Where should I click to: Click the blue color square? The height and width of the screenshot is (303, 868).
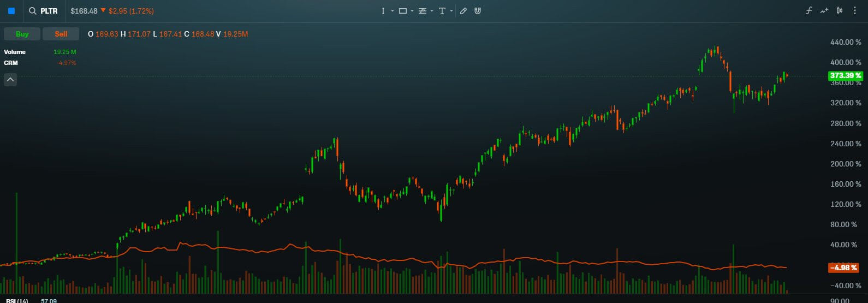(x=11, y=11)
